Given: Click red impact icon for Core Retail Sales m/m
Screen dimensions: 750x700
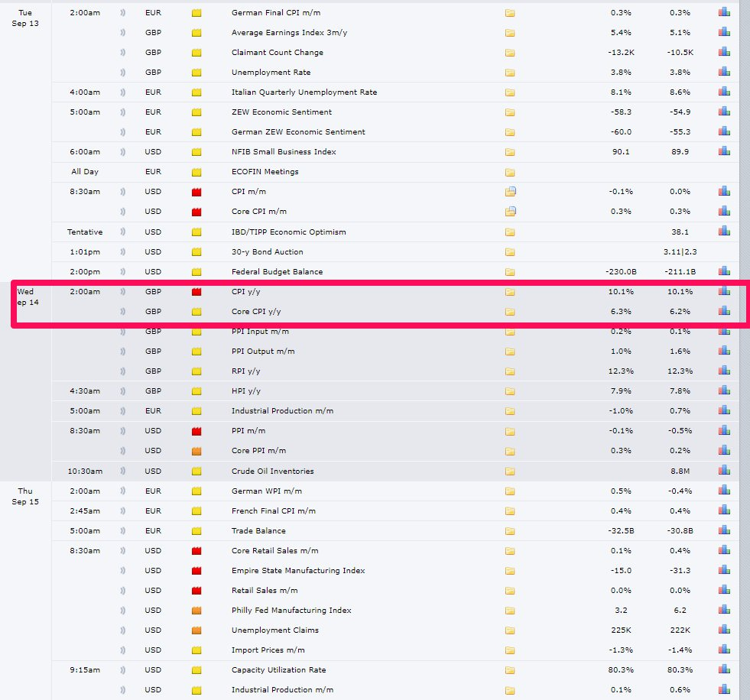Looking at the screenshot, I should [x=196, y=551].
